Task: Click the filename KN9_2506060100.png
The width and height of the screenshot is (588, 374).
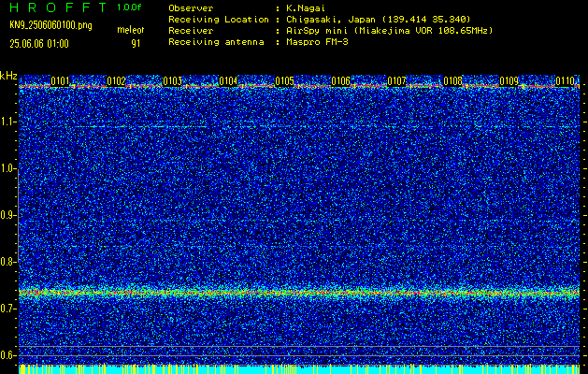Action: coord(50,26)
